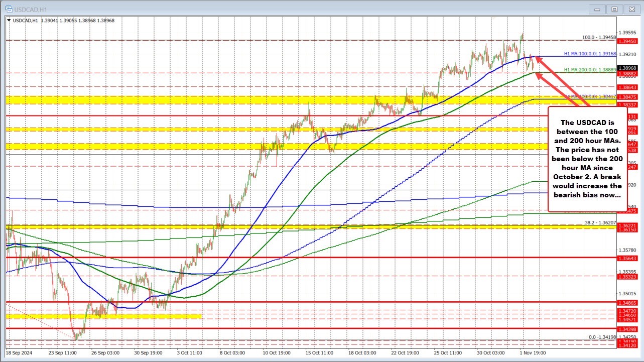This screenshot has width=644, height=362.
Task: Click the 100.0 Fibonacci level label
Action: click(600, 37)
